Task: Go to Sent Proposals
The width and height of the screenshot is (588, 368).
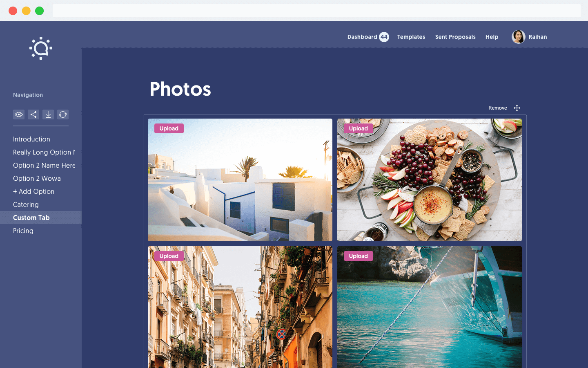Action: (455, 37)
